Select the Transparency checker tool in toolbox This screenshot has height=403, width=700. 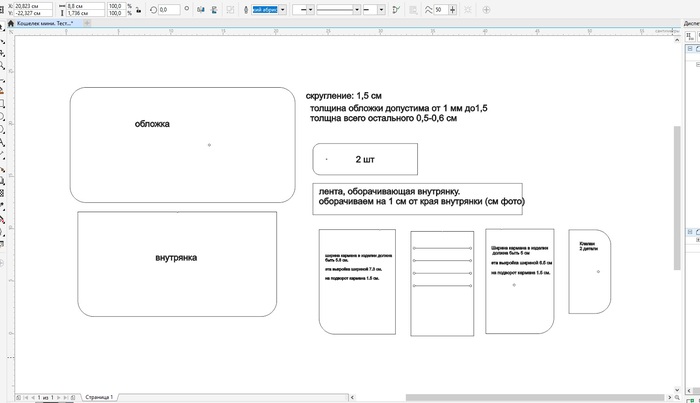click(2, 193)
